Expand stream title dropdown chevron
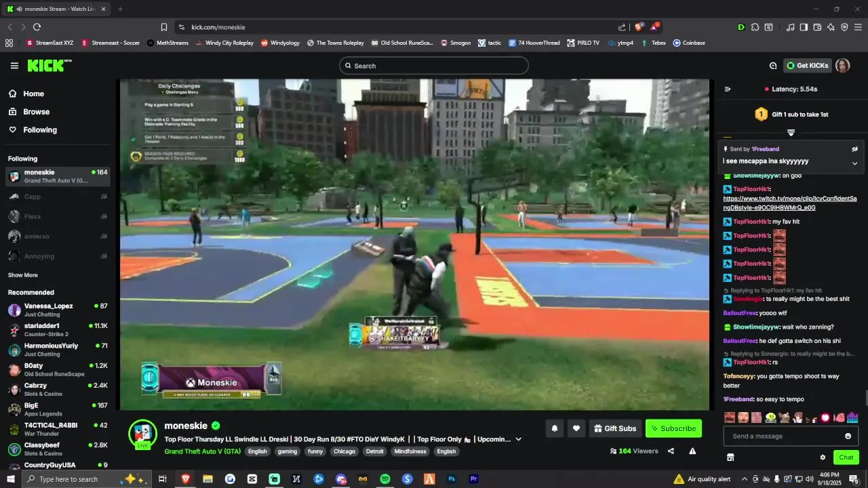Image resolution: width=868 pixels, height=488 pixels. (519, 439)
